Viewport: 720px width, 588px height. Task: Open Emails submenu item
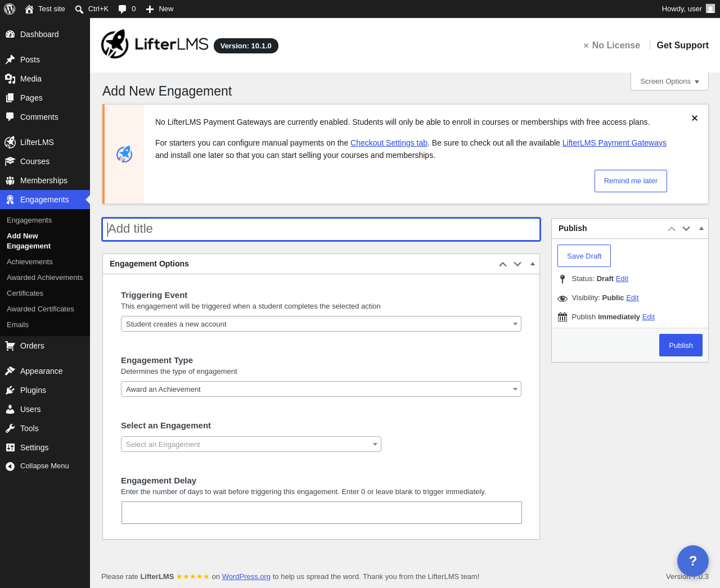click(x=18, y=325)
